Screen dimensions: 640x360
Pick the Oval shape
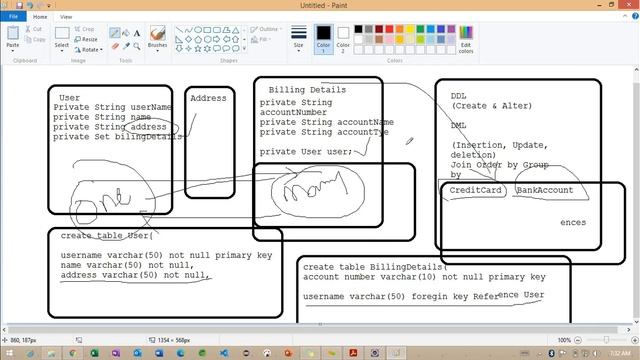coord(198,30)
